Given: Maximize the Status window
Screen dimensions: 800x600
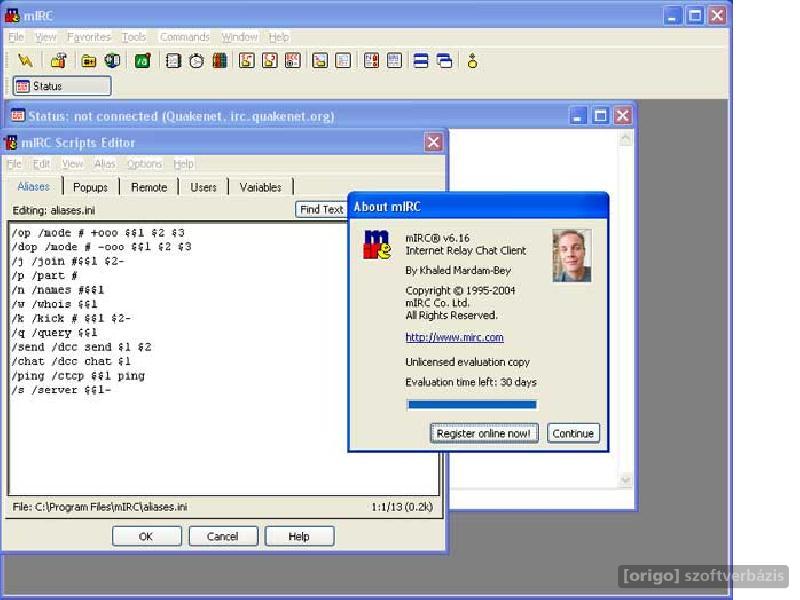Looking at the screenshot, I should point(601,116).
